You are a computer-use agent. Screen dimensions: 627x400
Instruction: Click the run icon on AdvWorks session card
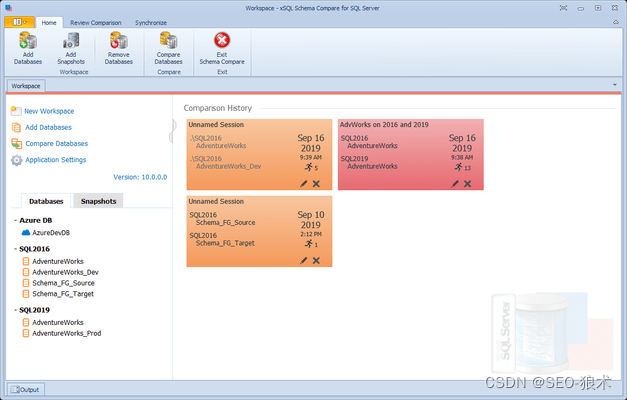pos(459,167)
